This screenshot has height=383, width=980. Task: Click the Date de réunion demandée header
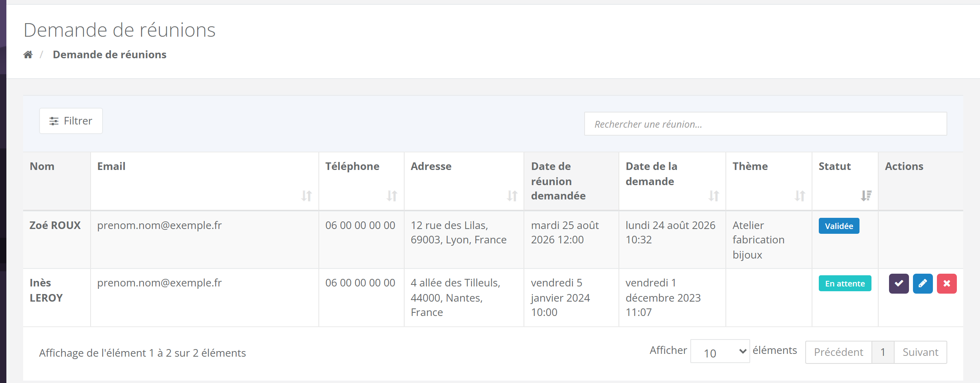pos(571,181)
